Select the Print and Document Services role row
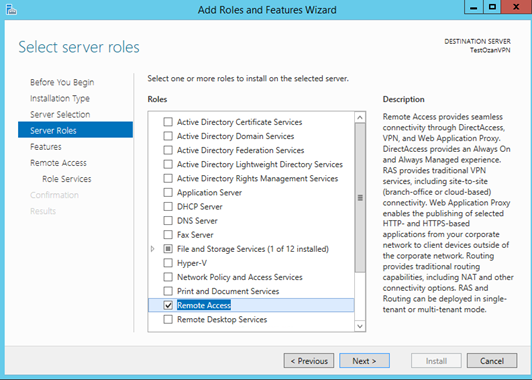 click(251, 291)
